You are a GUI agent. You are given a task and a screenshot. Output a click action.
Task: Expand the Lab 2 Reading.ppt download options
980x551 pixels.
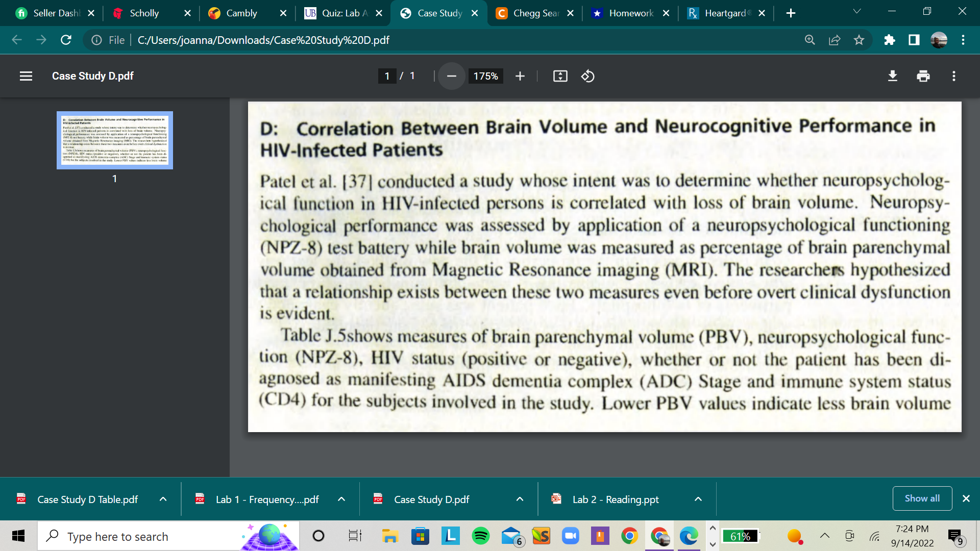[698, 499]
